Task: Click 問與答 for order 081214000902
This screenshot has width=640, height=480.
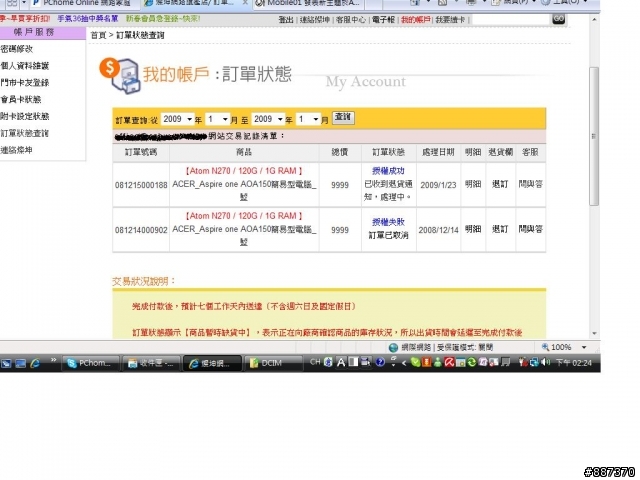Action: (531, 229)
